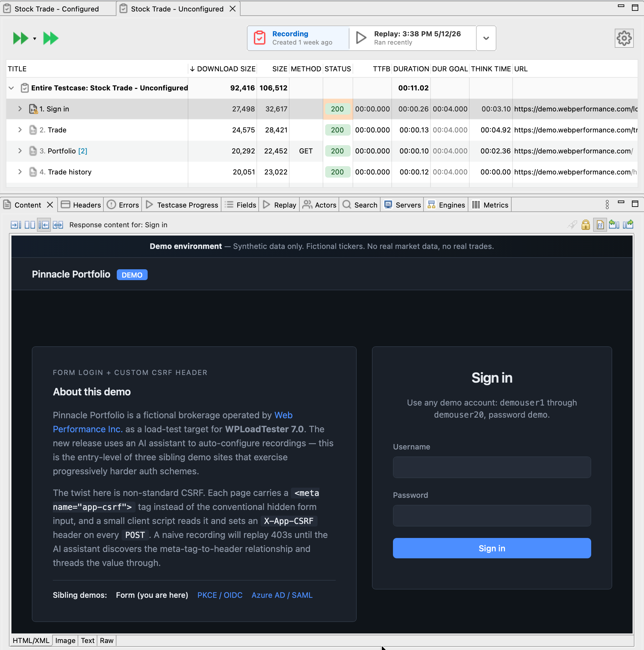Open the Servers tab
This screenshot has height=650, width=644.
402,205
